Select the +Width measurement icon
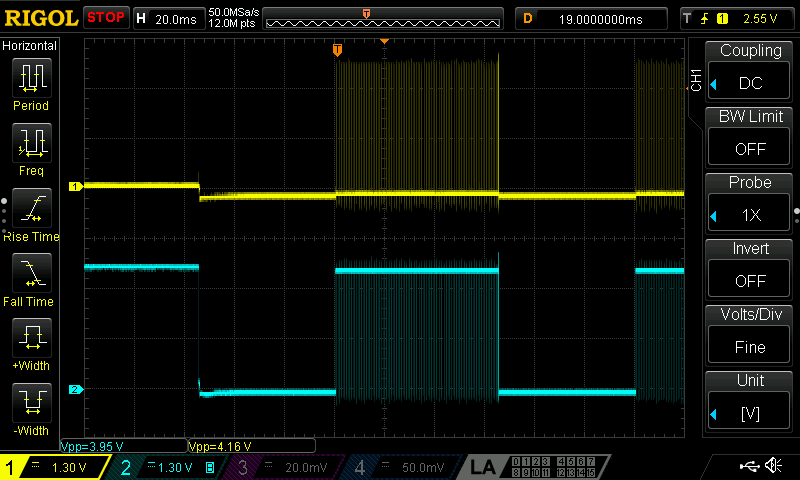This screenshot has height=480, width=800. (32, 338)
